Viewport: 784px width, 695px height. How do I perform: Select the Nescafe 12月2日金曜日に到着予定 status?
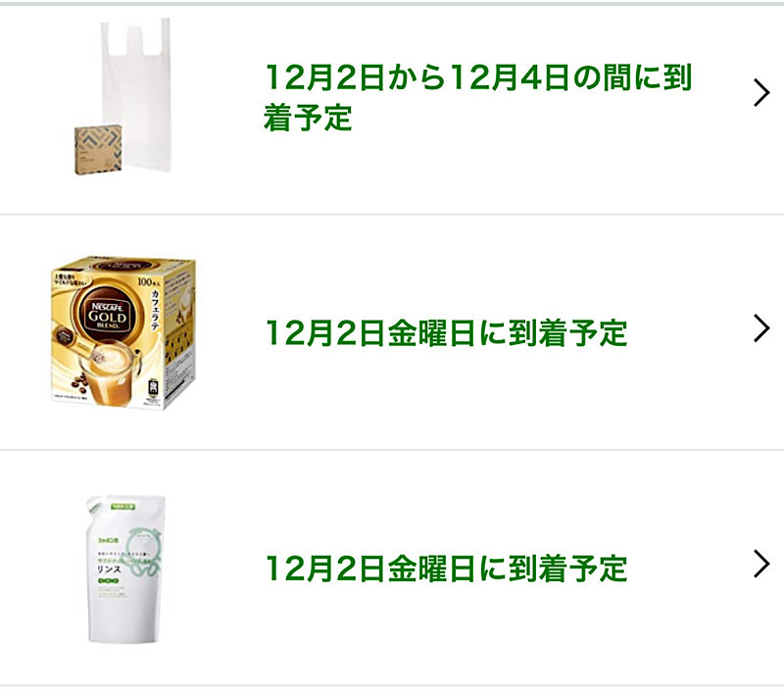[x=446, y=333]
